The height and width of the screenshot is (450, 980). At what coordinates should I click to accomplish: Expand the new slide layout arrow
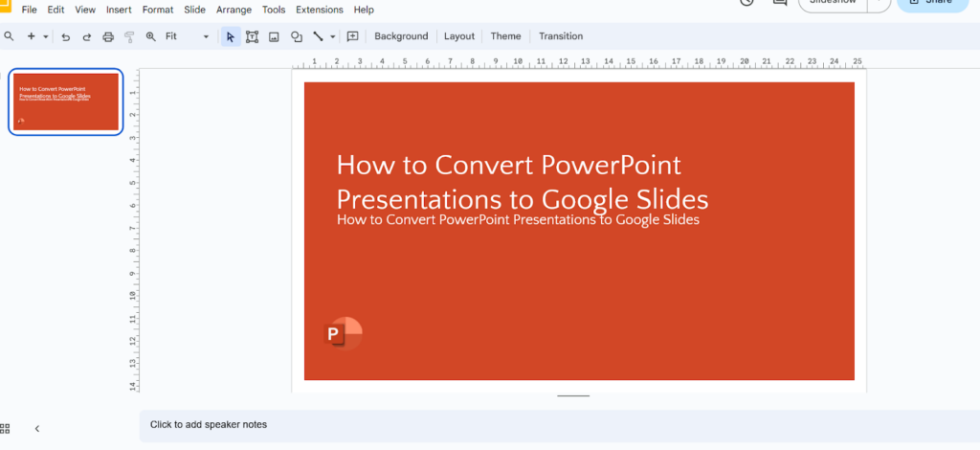coord(46,36)
